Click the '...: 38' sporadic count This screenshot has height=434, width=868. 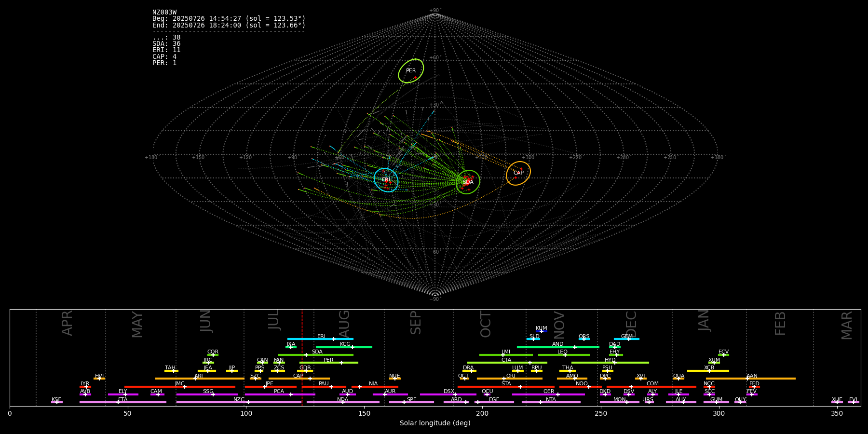tap(166, 38)
